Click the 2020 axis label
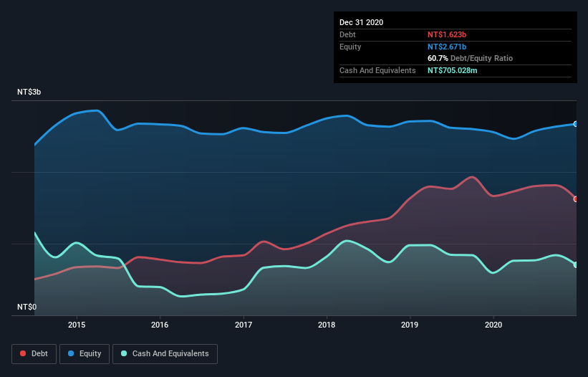Image resolution: width=588 pixels, height=377 pixels. 493,325
